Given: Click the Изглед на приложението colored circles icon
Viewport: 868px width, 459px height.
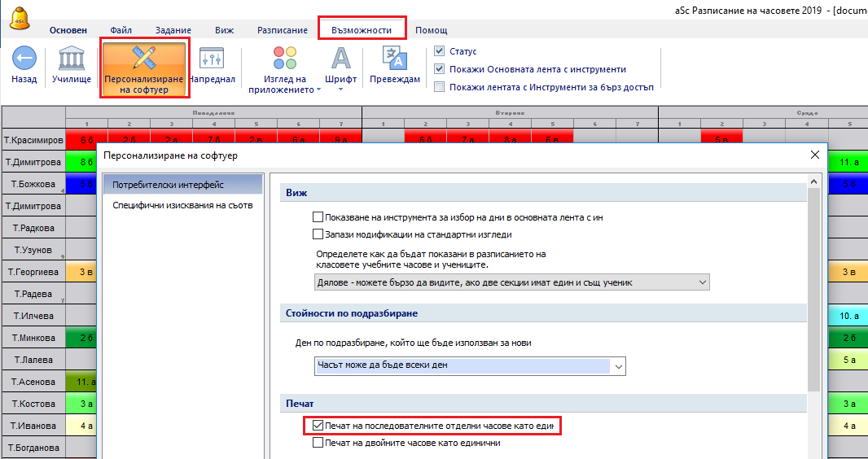Looking at the screenshot, I should pyautogui.click(x=284, y=59).
